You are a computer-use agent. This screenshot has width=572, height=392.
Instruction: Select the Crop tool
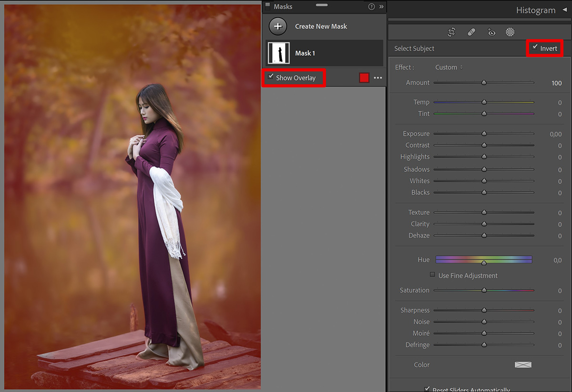(451, 32)
